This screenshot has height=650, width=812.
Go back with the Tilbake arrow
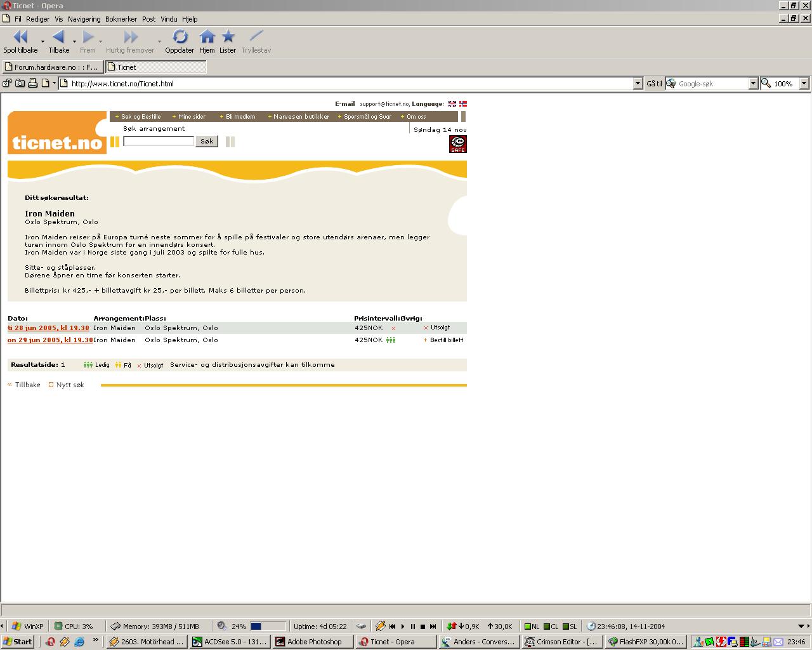pyautogui.click(x=58, y=37)
